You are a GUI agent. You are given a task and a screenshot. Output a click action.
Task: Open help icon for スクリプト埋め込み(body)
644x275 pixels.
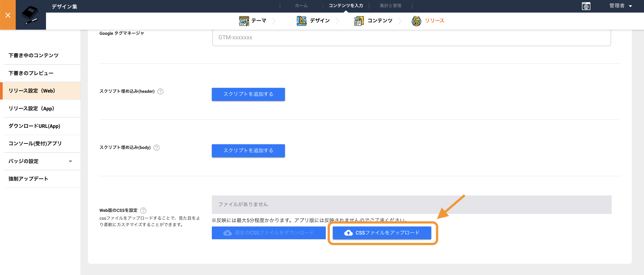pyautogui.click(x=156, y=148)
